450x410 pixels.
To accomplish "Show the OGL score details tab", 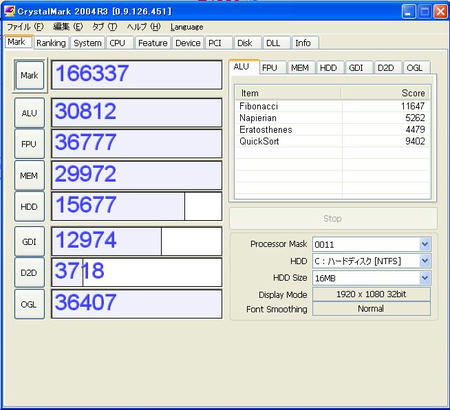I will pos(414,68).
